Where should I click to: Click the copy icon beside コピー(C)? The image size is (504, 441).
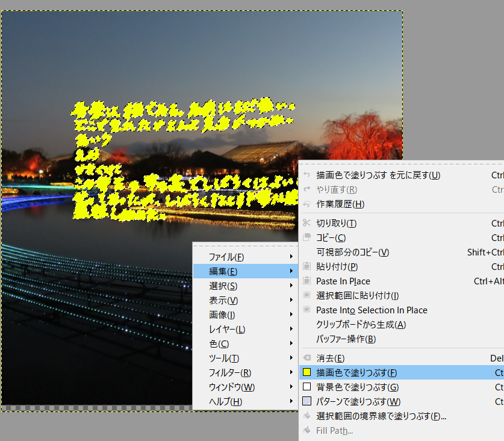tap(307, 237)
